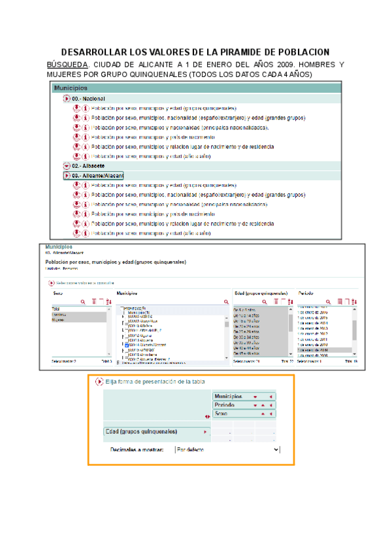Toggle Elija forma de presentación de la tabla

(99, 382)
